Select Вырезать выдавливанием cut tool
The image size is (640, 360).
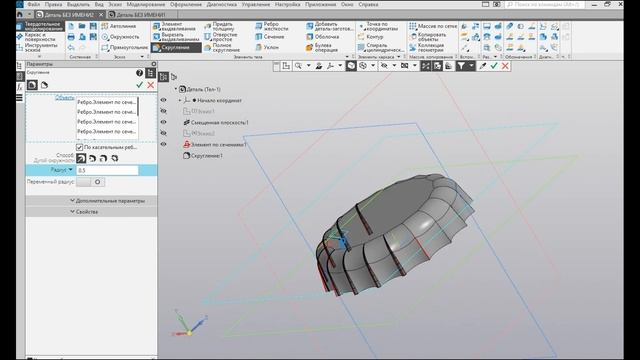[176, 37]
